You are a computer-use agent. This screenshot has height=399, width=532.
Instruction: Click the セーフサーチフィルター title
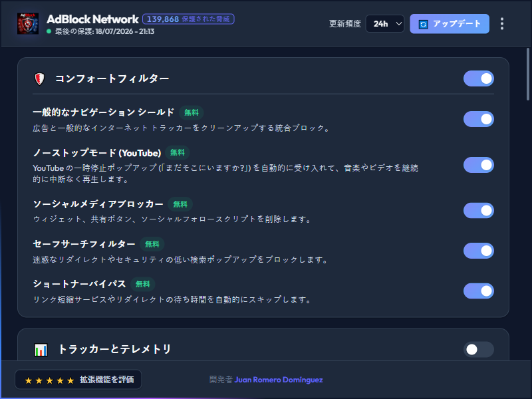[84, 244]
